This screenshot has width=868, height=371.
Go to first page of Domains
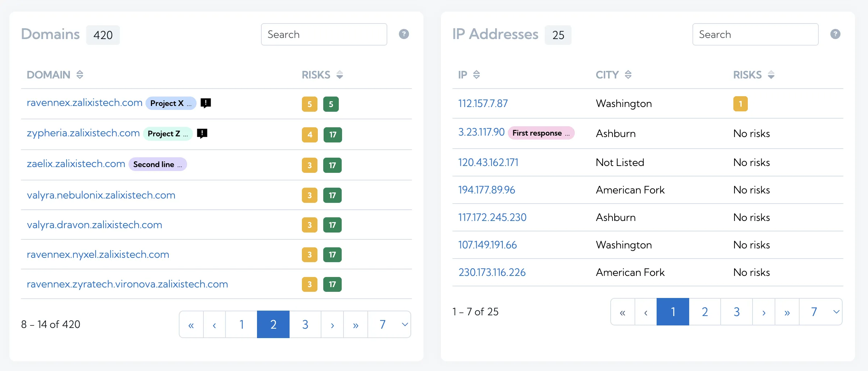[x=191, y=324]
